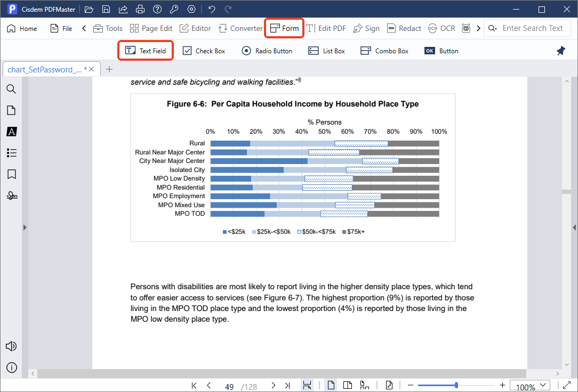
Task: Click the open file folder icon
Action: (x=89, y=9)
